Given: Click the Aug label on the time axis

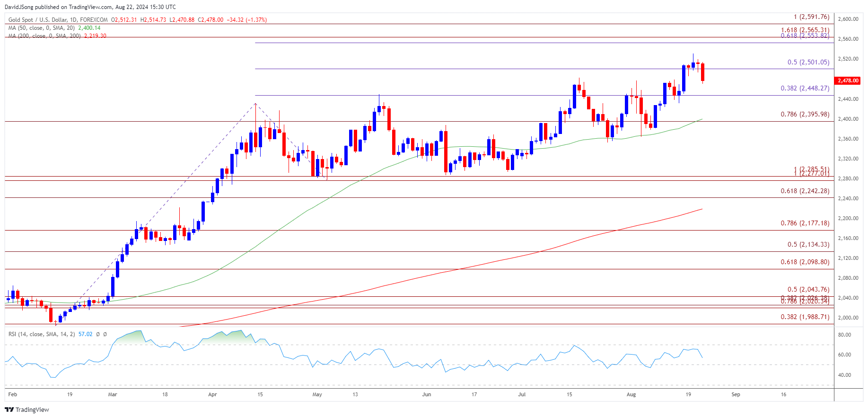Looking at the screenshot, I should pyautogui.click(x=631, y=394).
